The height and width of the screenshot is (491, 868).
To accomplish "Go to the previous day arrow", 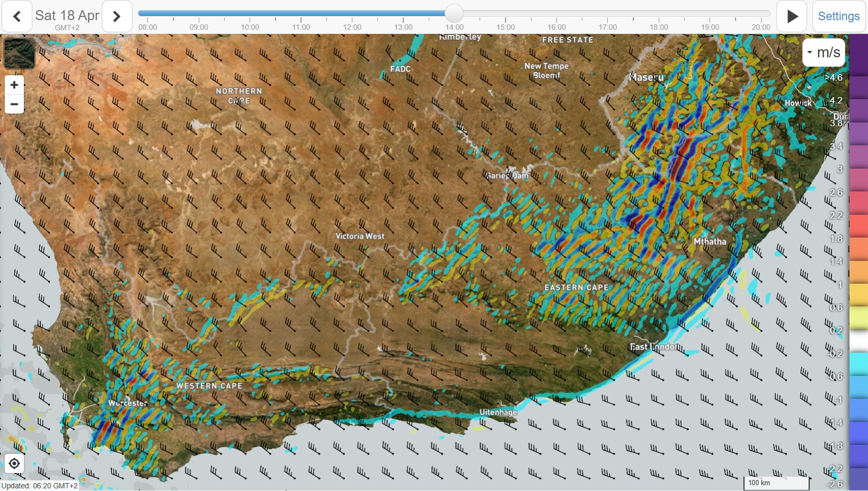I will point(17,16).
